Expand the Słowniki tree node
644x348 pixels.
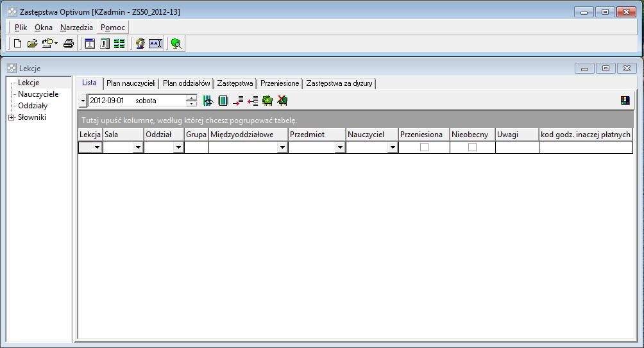tap(12, 117)
